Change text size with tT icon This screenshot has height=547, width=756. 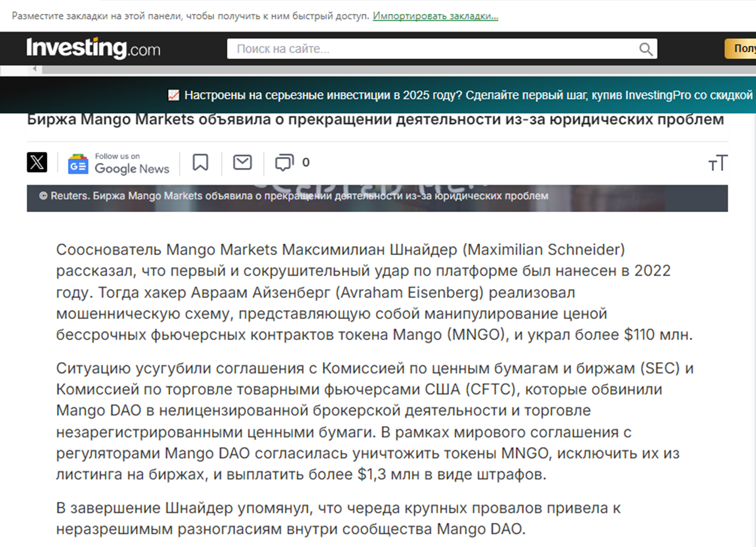pyautogui.click(x=718, y=163)
